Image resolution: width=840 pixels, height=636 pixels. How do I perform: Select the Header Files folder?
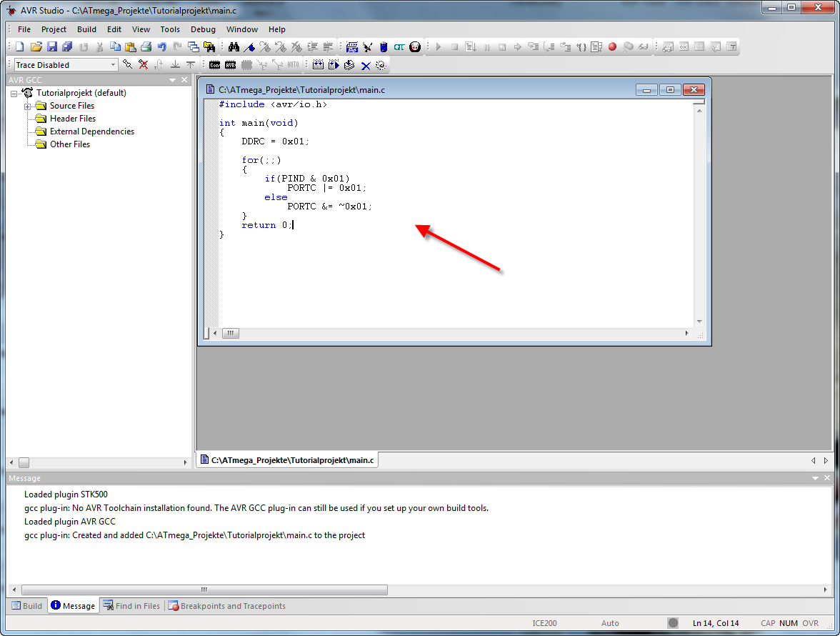tap(73, 119)
